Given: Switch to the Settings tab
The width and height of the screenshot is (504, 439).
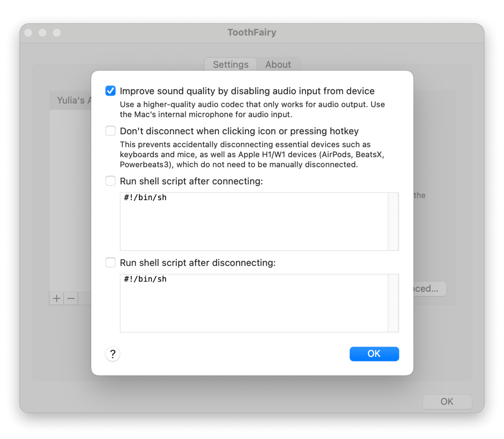Looking at the screenshot, I should coord(231,65).
